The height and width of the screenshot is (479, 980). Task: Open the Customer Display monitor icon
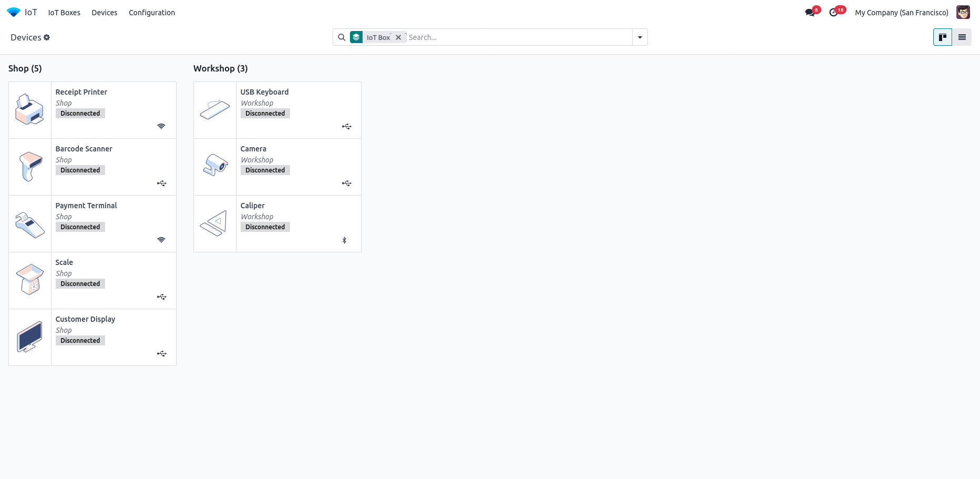coord(29,337)
